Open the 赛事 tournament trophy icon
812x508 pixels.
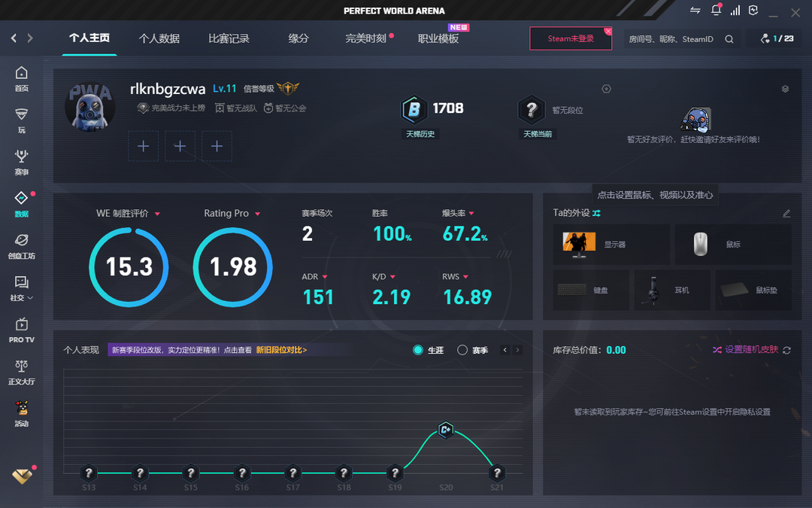tap(21, 161)
